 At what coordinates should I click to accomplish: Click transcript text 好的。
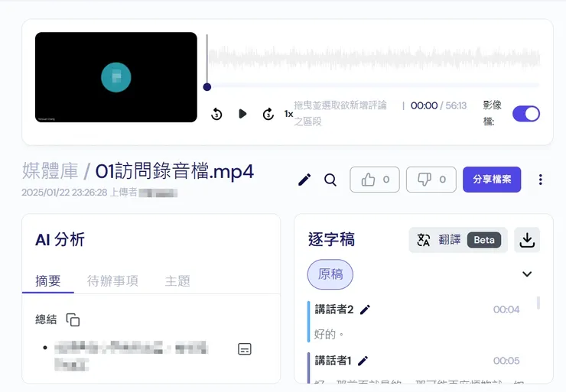(x=328, y=334)
